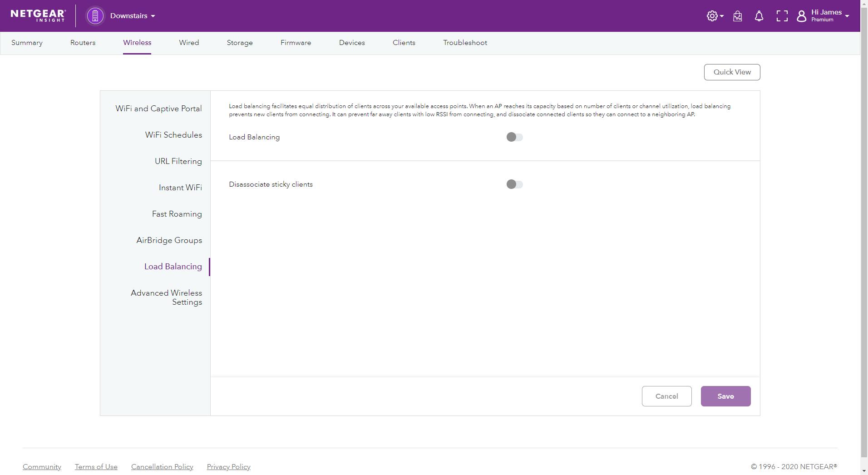
Task: Enter fullscreen mode using the frame icon
Action: tap(782, 16)
